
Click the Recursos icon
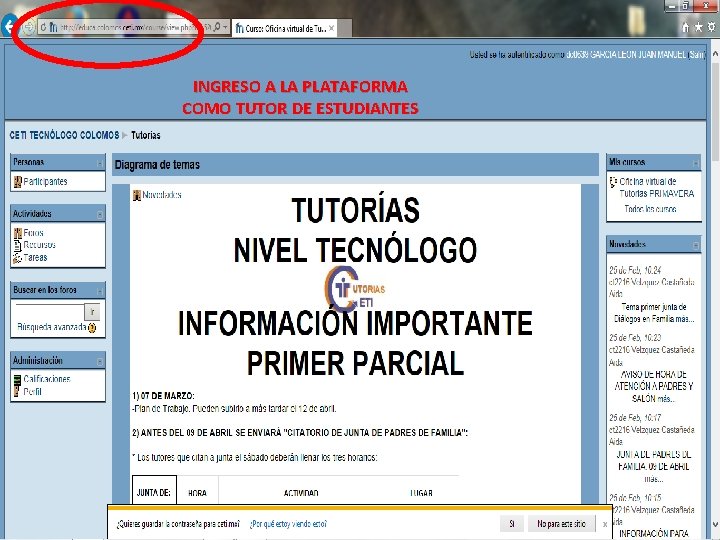click(17, 245)
